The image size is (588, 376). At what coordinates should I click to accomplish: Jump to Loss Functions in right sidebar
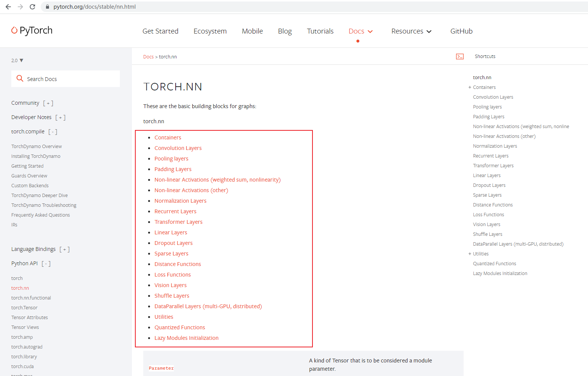point(488,215)
